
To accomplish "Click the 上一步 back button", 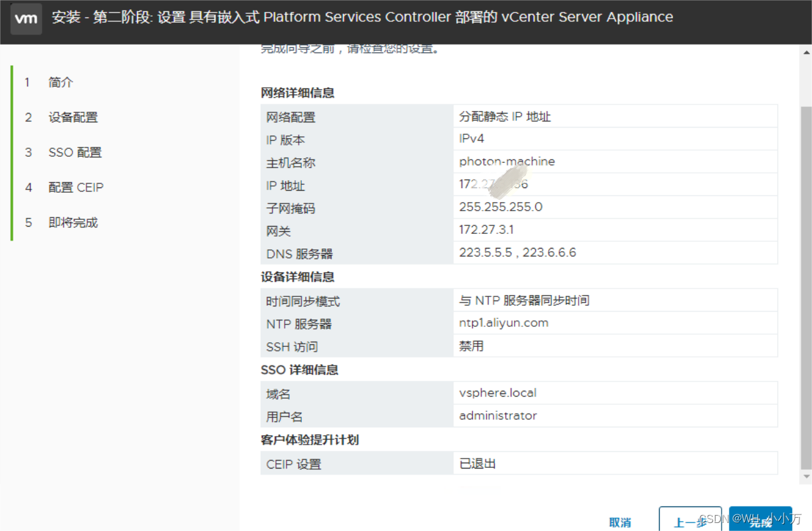I will pyautogui.click(x=690, y=520).
